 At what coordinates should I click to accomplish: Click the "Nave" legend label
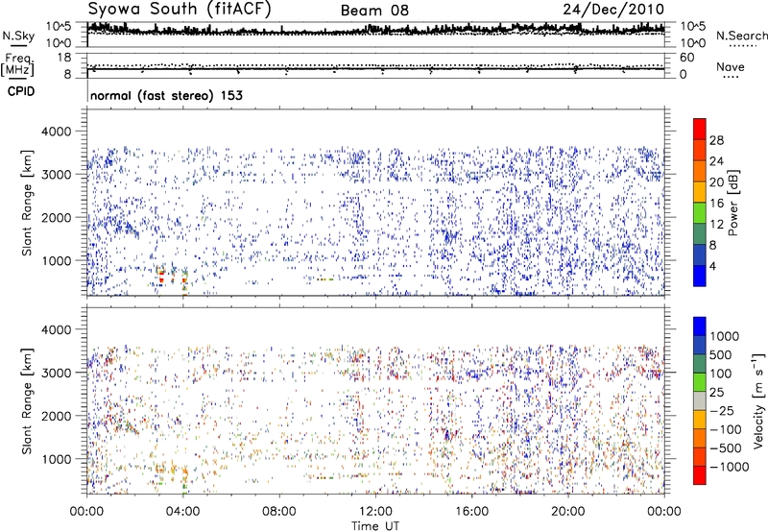(731, 66)
